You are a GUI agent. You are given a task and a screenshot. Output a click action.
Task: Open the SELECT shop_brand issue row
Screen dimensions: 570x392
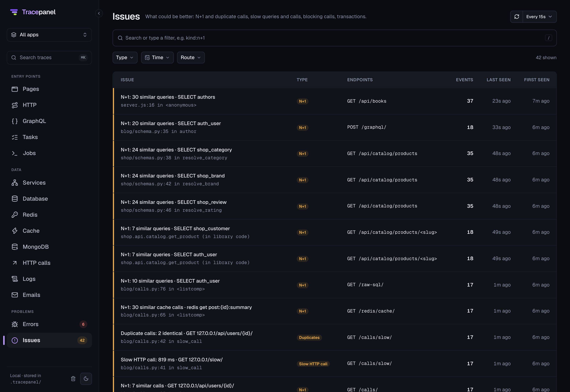coord(335,180)
